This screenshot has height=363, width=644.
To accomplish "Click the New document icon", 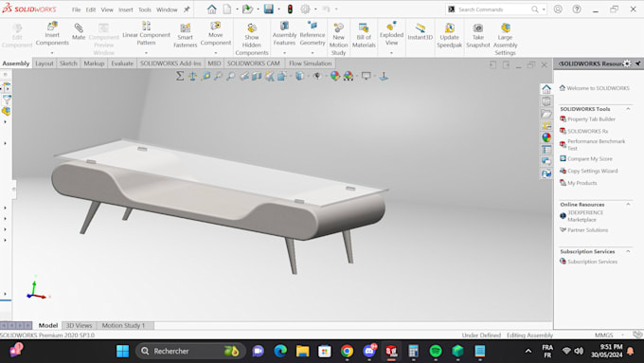I will tap(227, 9).
